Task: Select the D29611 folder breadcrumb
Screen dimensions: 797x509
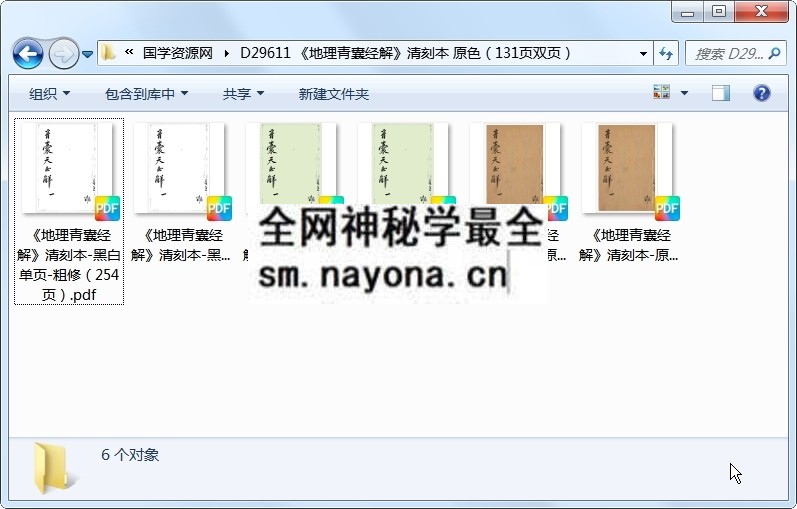Action: pyautogui.click(x=406, y=53)
